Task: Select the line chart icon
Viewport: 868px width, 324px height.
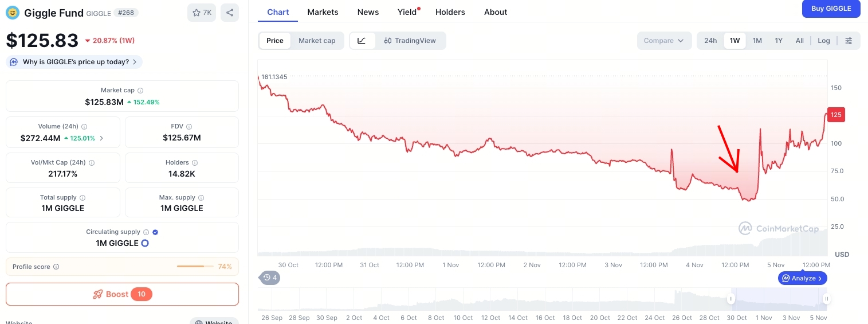Action: pyautogui.click(x=362, y=41)
